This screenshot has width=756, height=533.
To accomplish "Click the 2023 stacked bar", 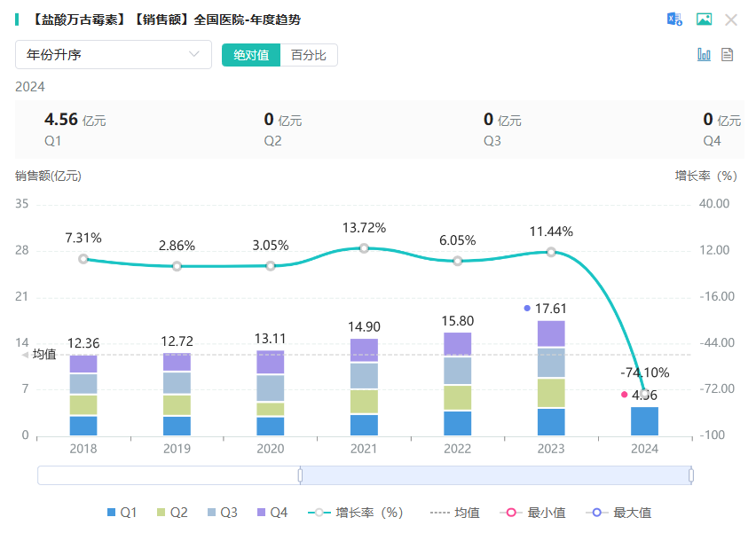I will [x=551, y=378].
